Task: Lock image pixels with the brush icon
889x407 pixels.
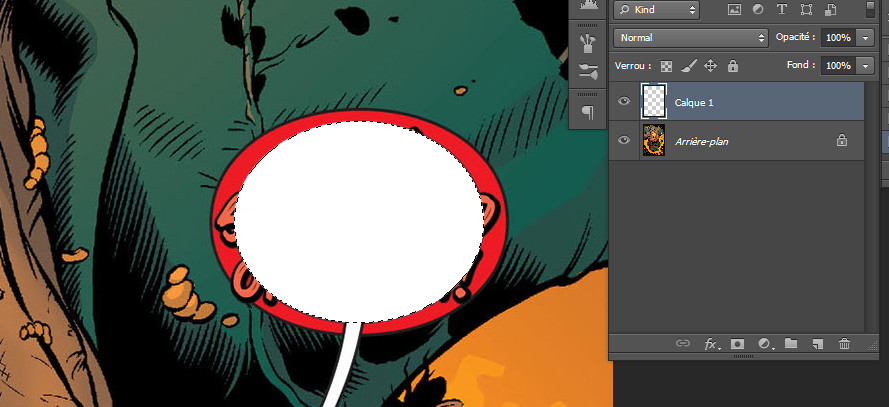Action: [x=688, y=66]
